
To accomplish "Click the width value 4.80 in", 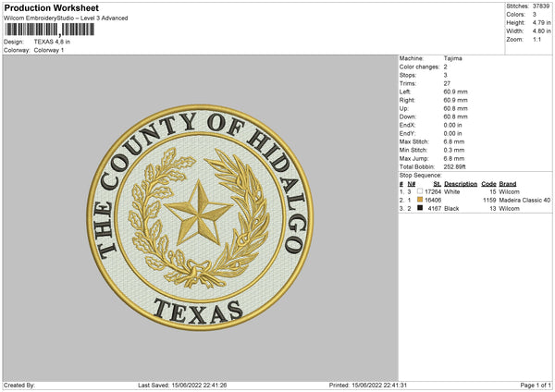I will [541, 31].
